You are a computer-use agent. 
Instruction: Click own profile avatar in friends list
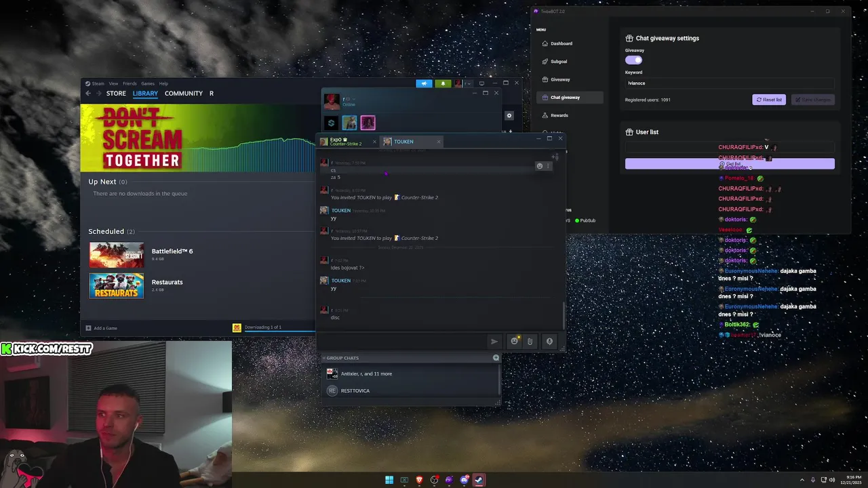(x=332, y=102)
